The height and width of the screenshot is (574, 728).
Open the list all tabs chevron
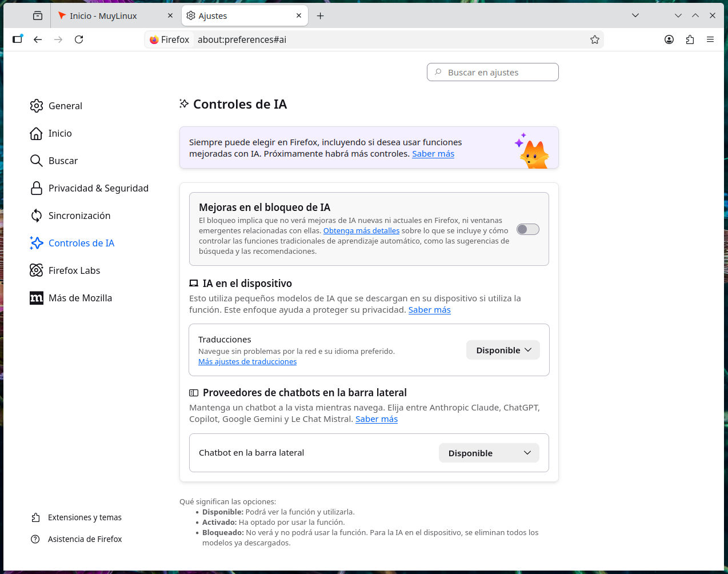pos(635,15)
